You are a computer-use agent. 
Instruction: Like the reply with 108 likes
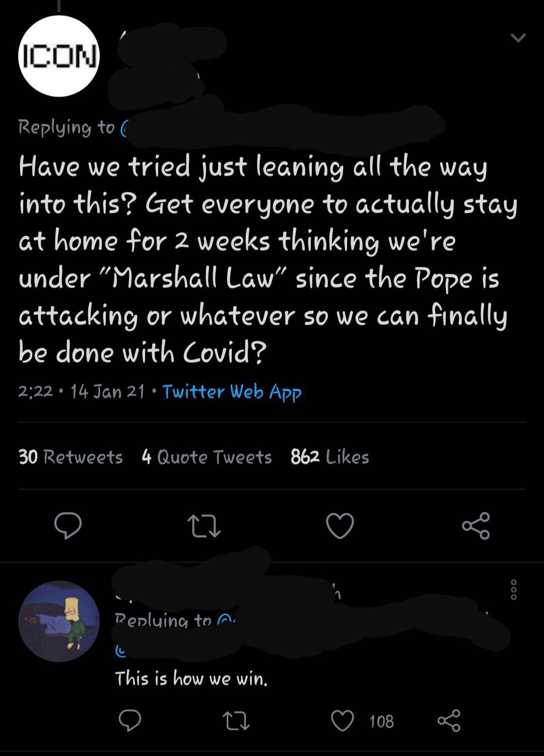342,721
